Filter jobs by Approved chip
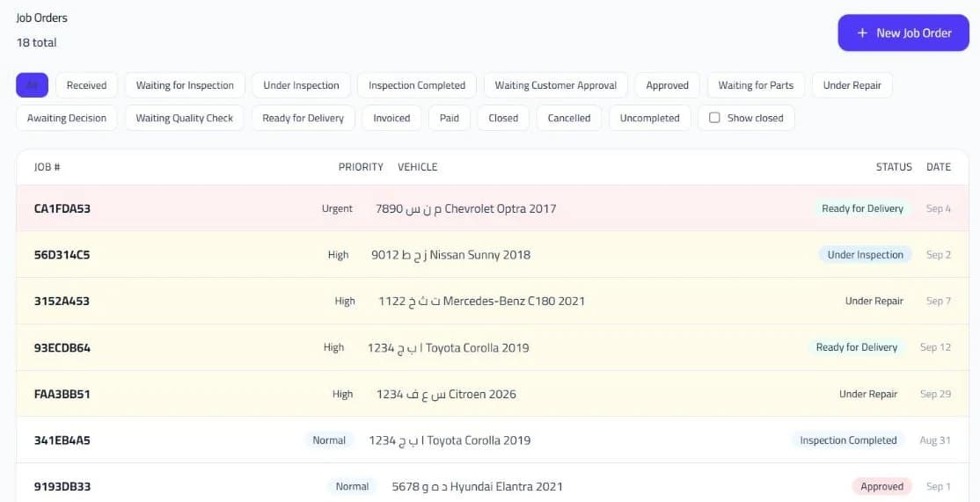Viewport: 980px width, 502px height. [668, 85]
